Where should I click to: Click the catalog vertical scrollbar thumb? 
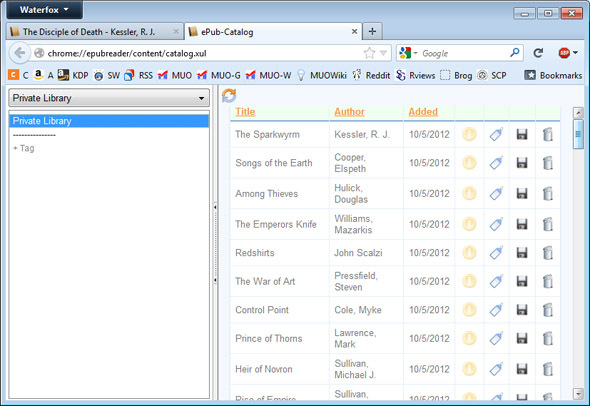pos(578,134)
